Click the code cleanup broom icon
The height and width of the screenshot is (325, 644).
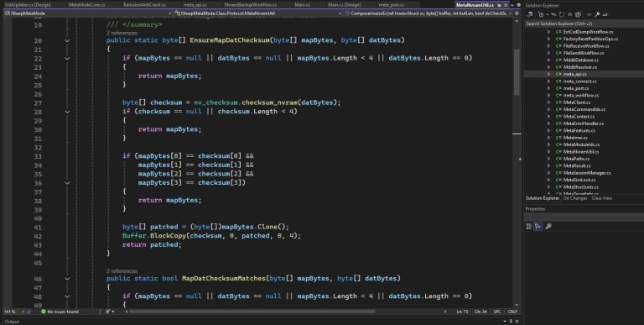click(x=108, y=312)
